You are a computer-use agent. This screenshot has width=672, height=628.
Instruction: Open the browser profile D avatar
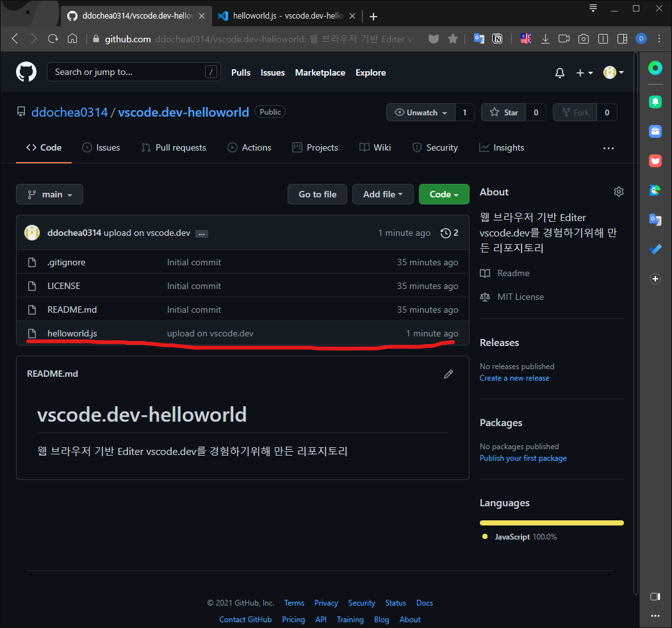641,39
